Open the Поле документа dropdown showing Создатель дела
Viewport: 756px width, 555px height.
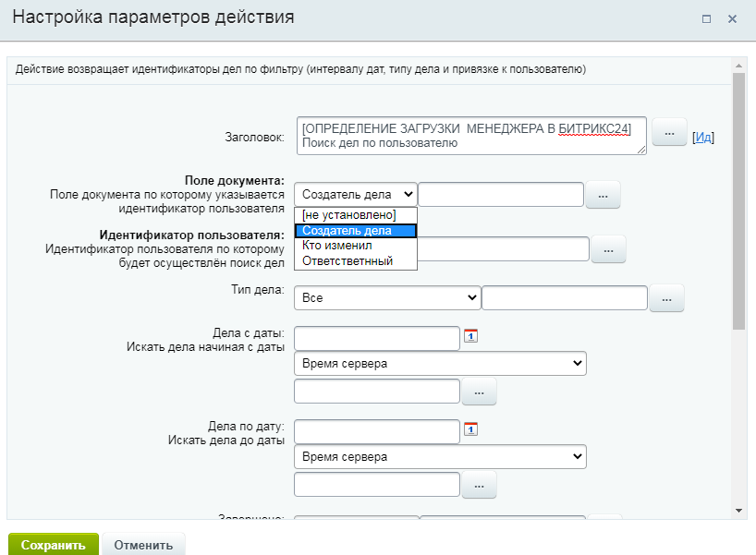[356, 195]
